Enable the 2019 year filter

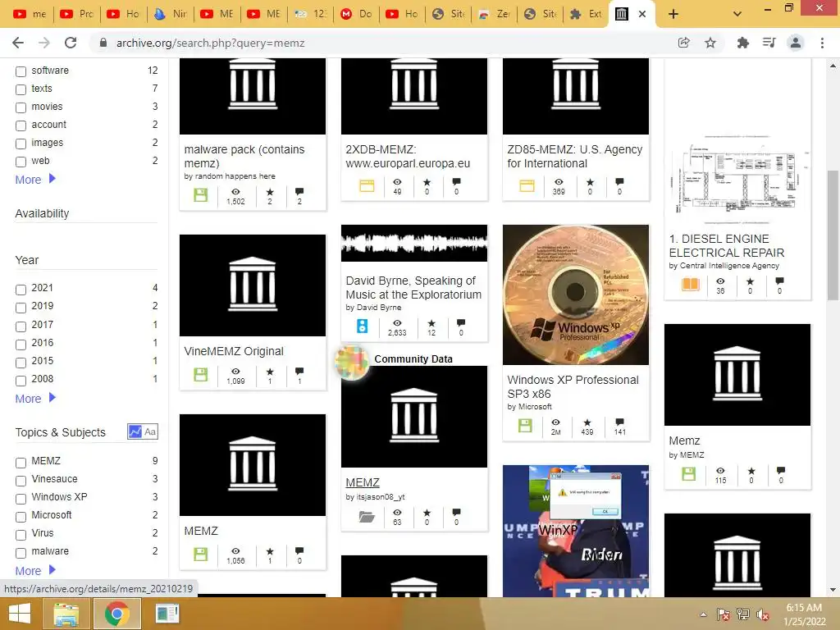(21, 308)
